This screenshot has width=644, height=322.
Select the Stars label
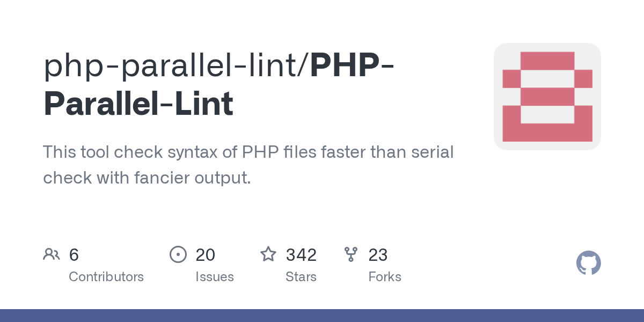pyautogui.click(x=301, y=277)
